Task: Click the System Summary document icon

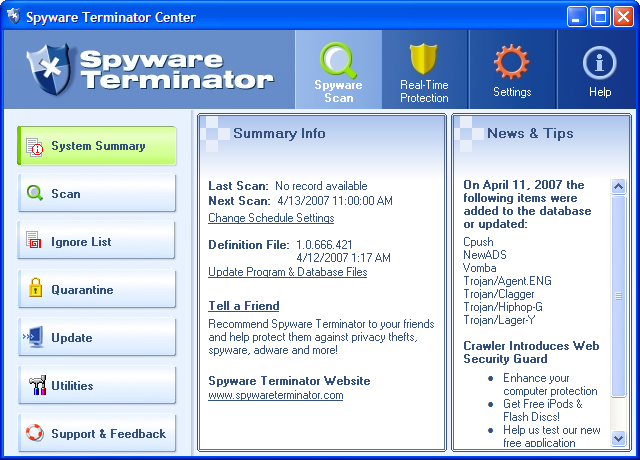Action: coord(34,147)
